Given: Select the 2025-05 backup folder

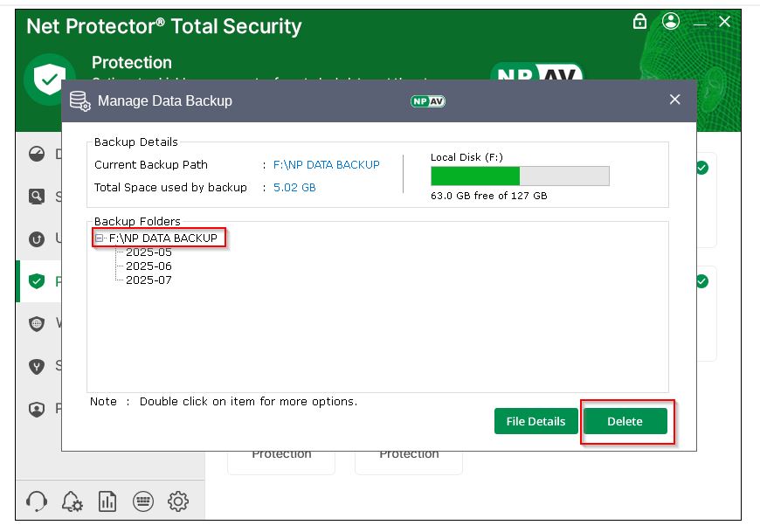Looking at the screenshot, I should (149, 252).
